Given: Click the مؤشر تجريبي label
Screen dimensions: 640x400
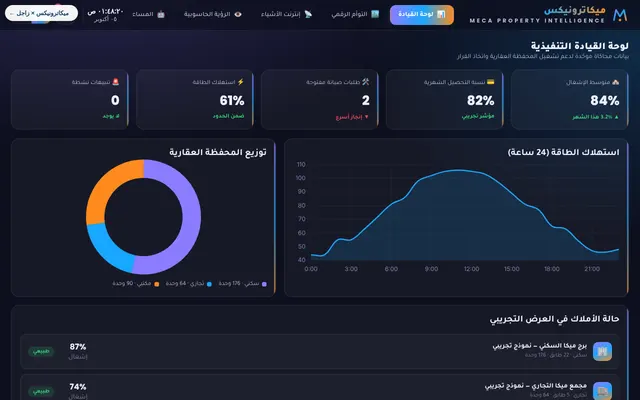Looking at the screenshot, I should pyautogui.click(x=478, y=116).
